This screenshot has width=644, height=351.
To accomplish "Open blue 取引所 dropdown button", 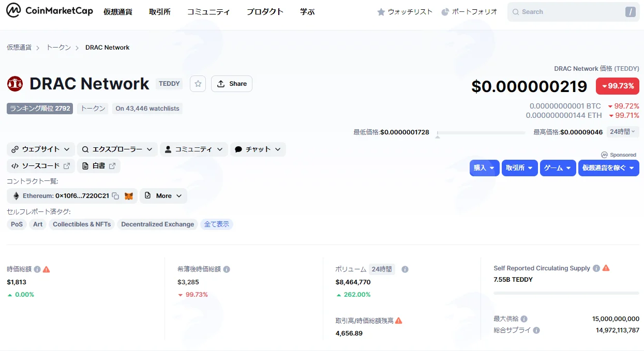I will click(x=520, y=168).
